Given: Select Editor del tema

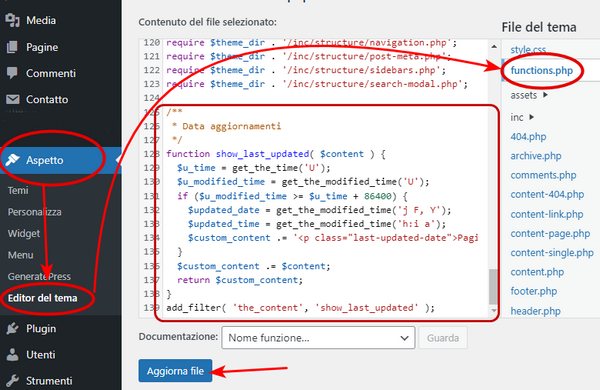Looking at the screenshot, I should [42, 298].
